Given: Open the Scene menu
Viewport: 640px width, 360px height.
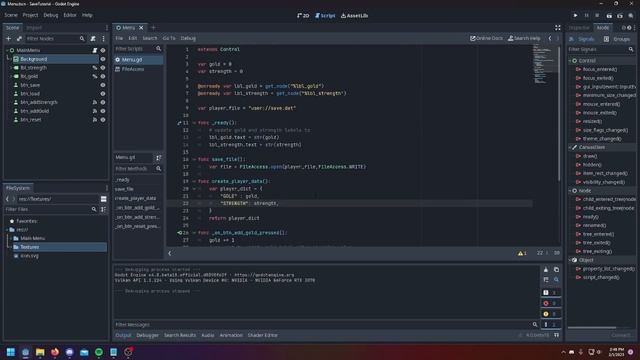Looking at the screenshot, I should coord(11,15).
